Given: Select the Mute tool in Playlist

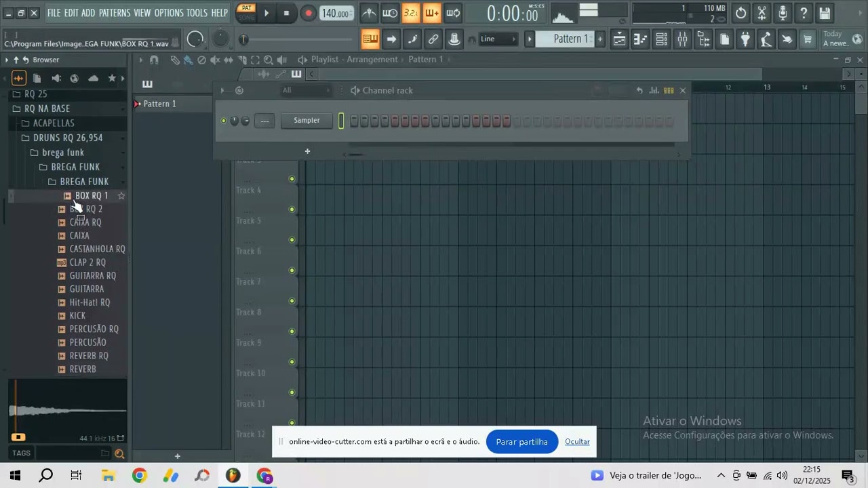Looking at the screenshot, I should [215, 60].
